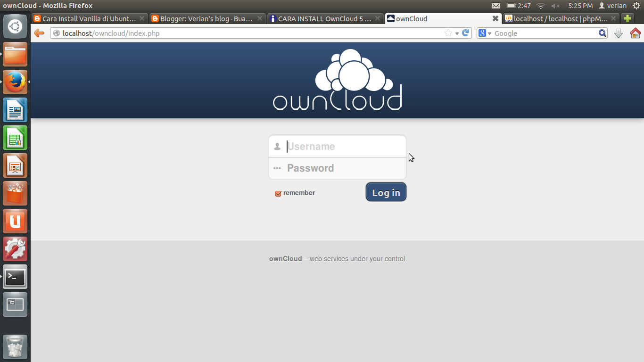Viewport: 644px width, 362px height.
Task: Click the Log in button
Action: click(386, 192)
